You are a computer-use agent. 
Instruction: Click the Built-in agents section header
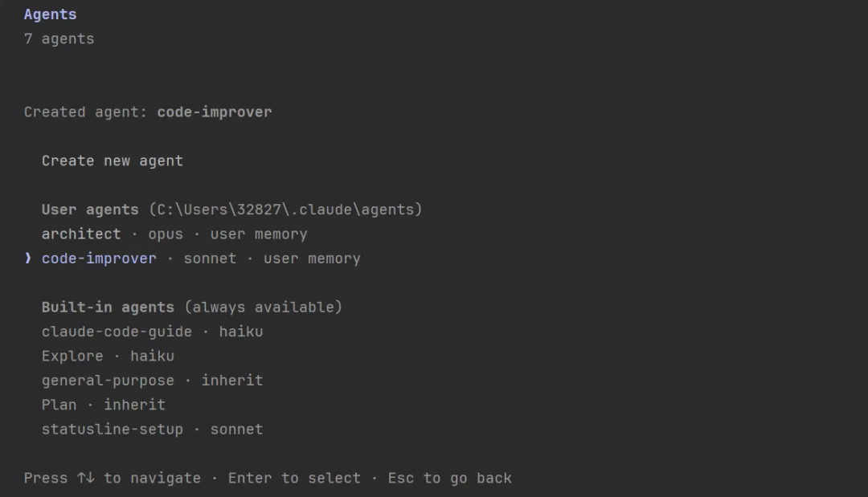coord(108,308)
